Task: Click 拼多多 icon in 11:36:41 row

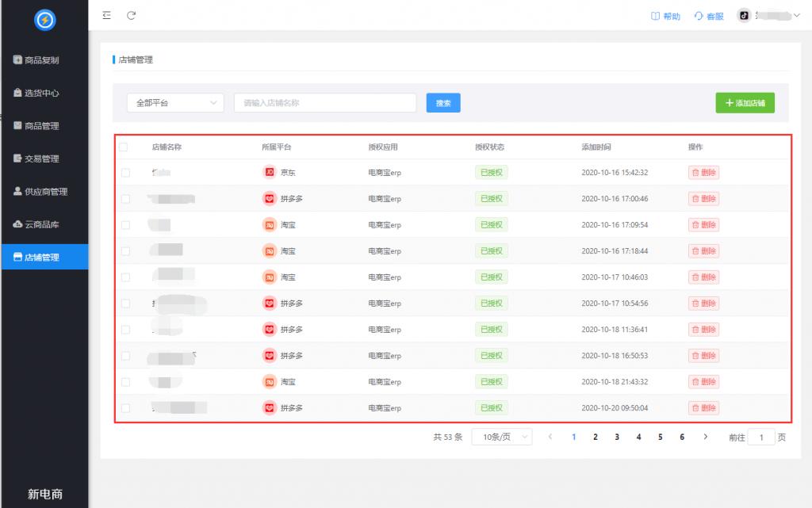Action: coord(270,330)
